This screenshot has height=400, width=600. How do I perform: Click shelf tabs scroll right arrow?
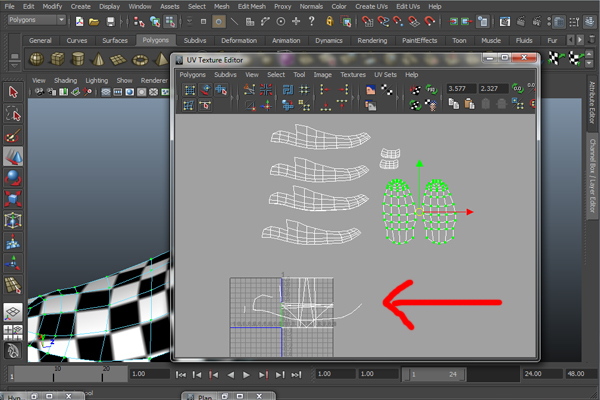pyautogui.click(x=580, y=40)
